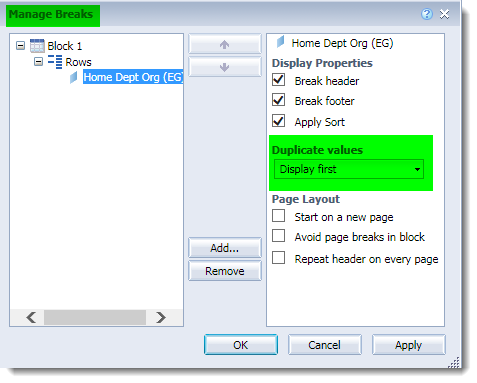Click Home Dept Org (EG) properties title
The height and width of the screenshot is (383, 477).
[x=342, y=43]
